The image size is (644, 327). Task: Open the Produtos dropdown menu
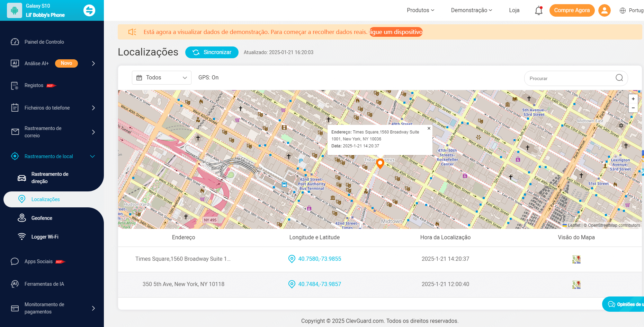tap(420, 10)
